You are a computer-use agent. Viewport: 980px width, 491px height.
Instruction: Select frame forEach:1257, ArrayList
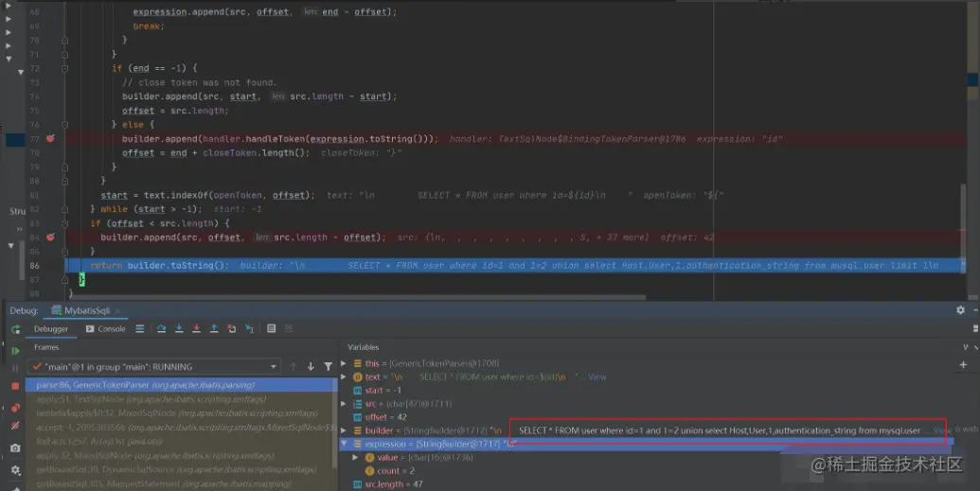181,441
